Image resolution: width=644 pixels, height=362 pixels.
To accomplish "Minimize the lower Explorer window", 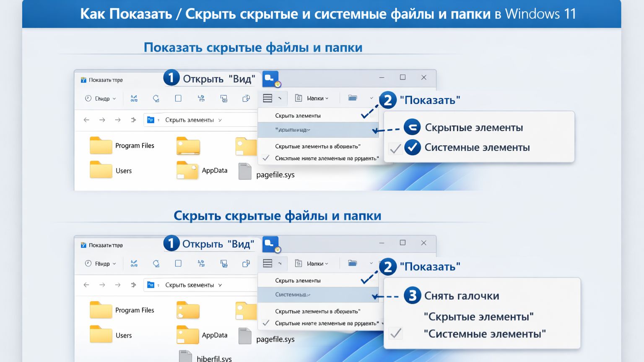I will click(x=382, y=243).
